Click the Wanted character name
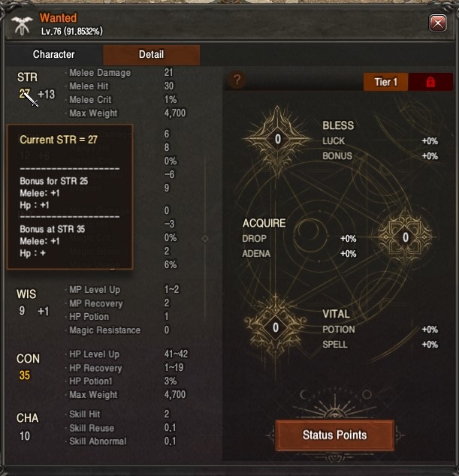 (59, 18)
